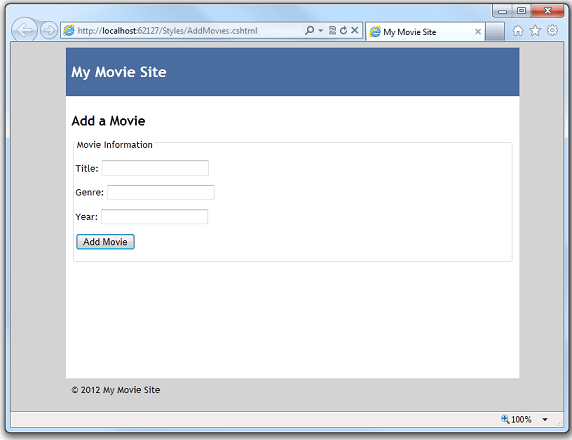Open a new blank tab
The height and width of the screenshot is (440, 572).
495,32
